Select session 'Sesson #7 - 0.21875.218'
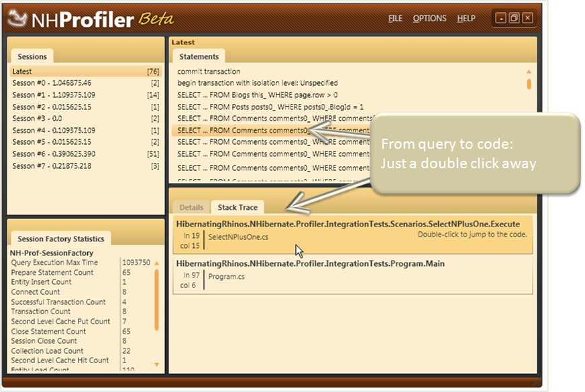Viewport: 585px width, 392px height. tap(86, 166)
